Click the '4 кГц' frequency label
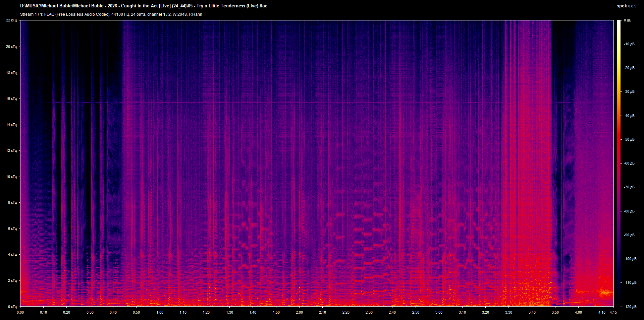Image resolution: width=644 pixels, height=320 pixels. coord(12,254)
